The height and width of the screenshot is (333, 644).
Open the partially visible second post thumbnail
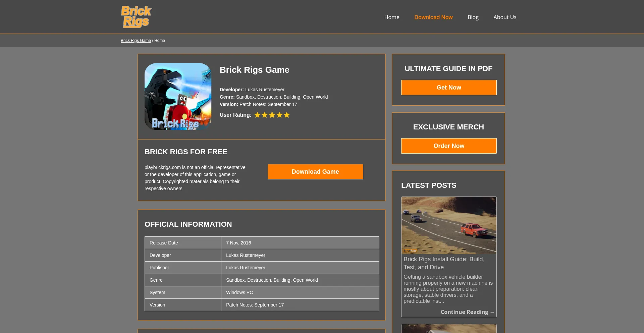tap(449, 329)
